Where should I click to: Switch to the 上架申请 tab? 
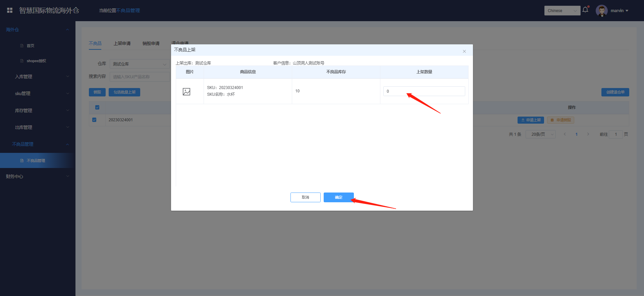click(122, 43)
